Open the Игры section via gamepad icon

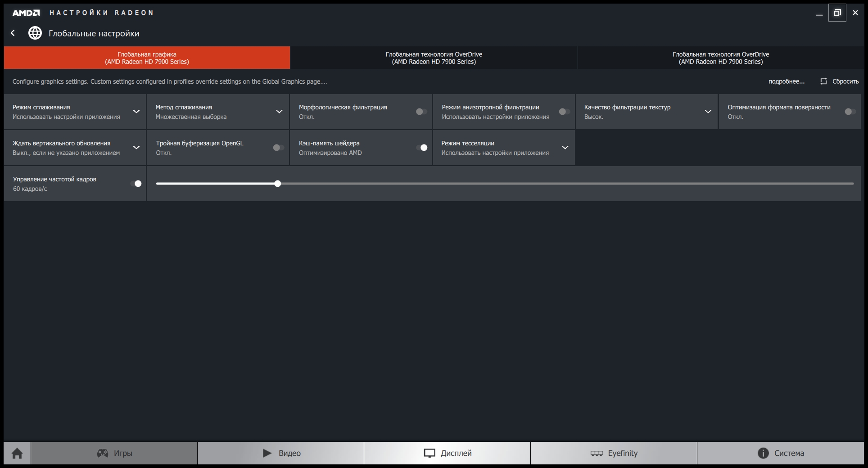pyautogui.click(x=103, y=453)
